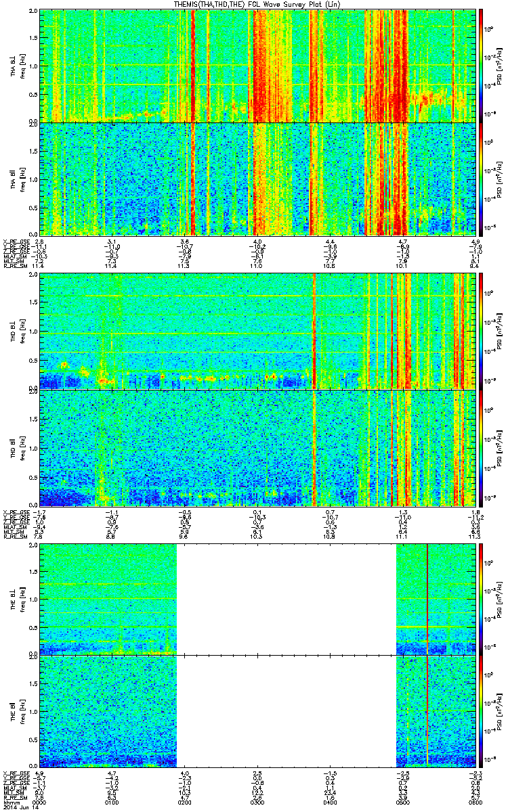Click the 'THD B⊥ freq [Hz]' axis label
The height and width of the screenshot is (812, 508).
17,332
